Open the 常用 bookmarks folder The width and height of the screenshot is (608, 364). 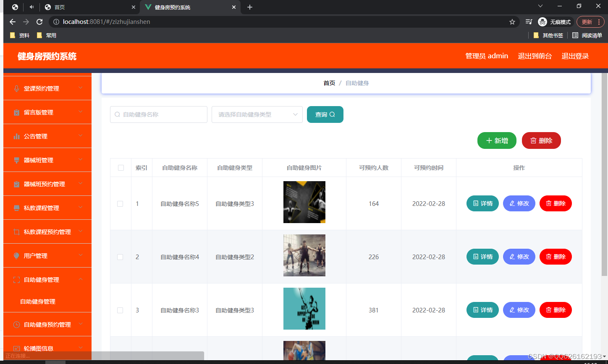[47, 36]
